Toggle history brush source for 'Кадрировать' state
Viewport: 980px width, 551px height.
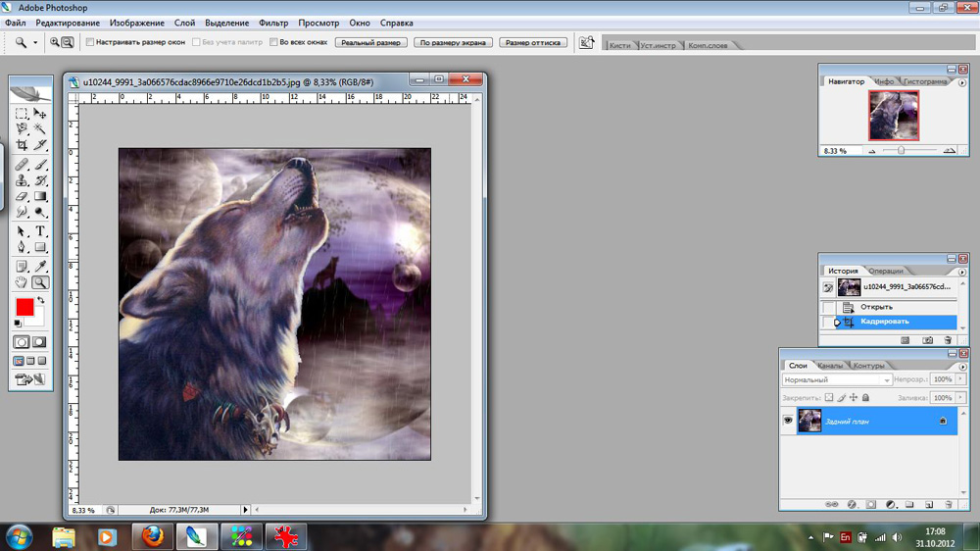pos(829,322)
